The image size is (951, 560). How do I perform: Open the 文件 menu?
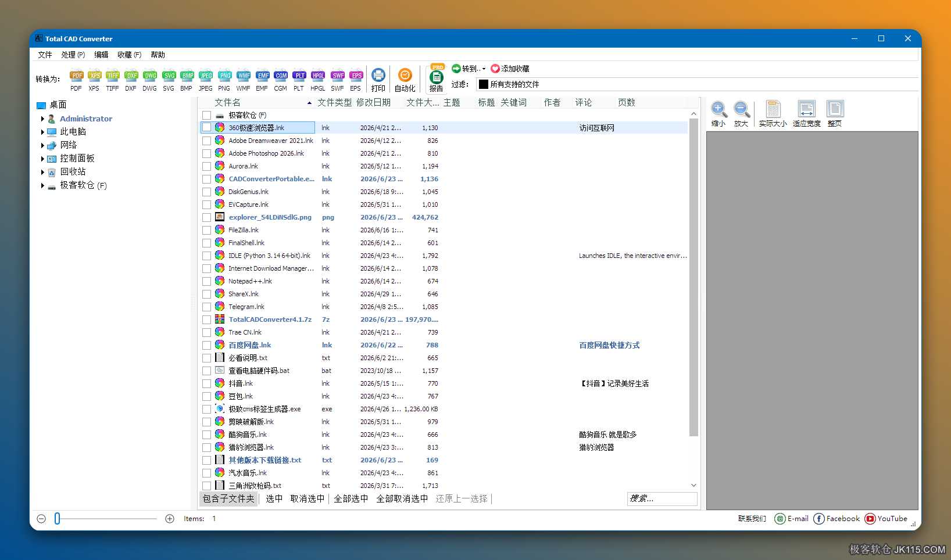tap(45, 55)
